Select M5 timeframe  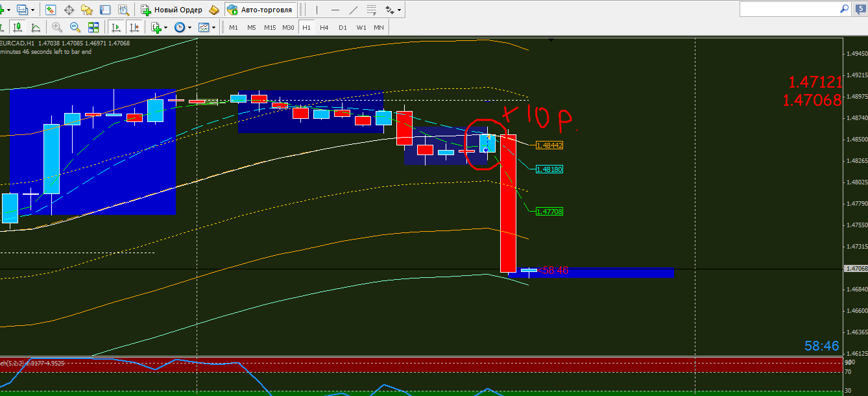pos(252,27)
